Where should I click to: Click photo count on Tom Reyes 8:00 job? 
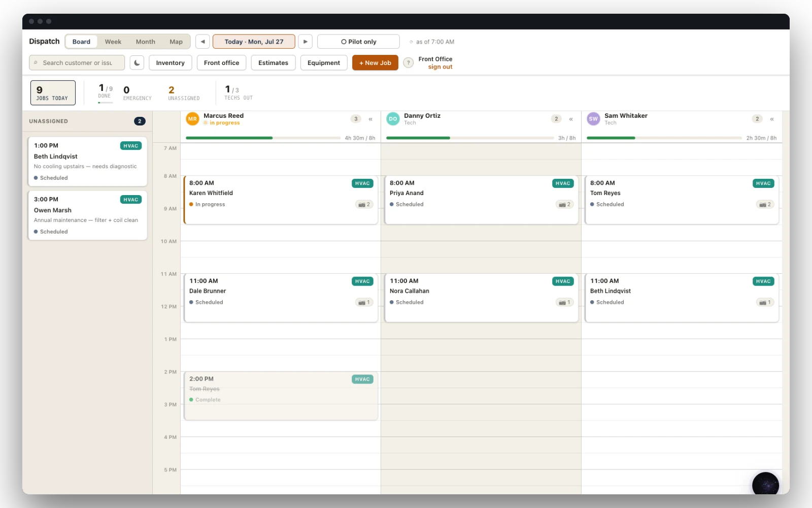[x=765, y=204]
